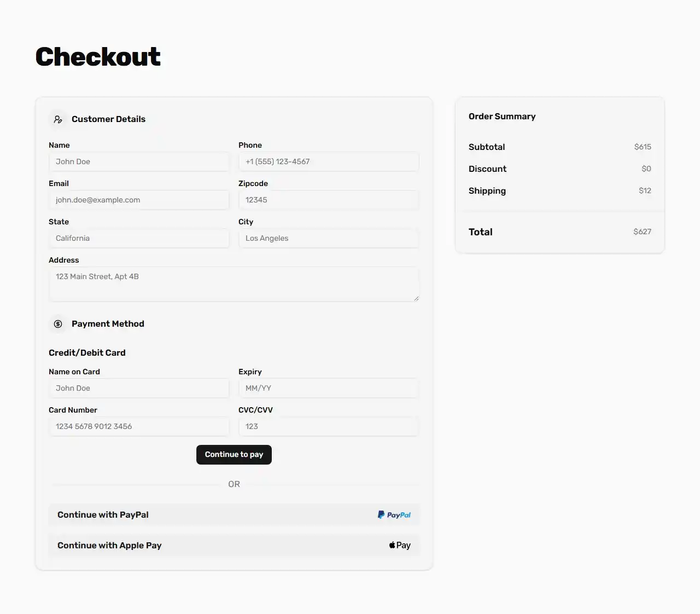Focus the City field with Los Angeles
The width and height of the screenshot is (700, 614).
pos(328,238)
